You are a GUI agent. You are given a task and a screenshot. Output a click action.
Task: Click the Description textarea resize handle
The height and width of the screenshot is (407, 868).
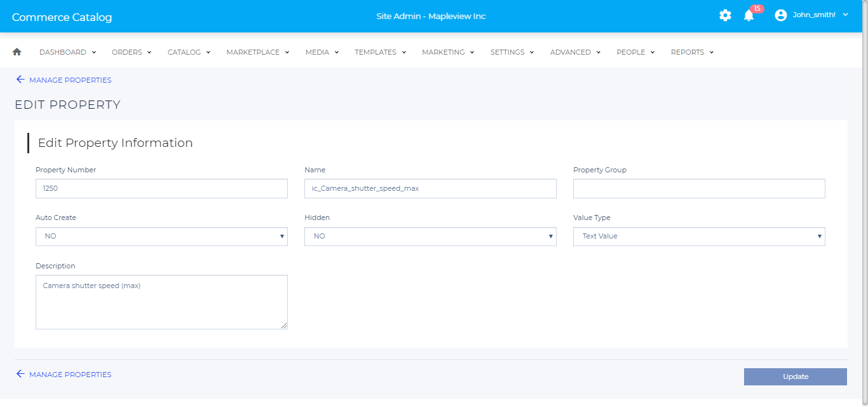pos(284,326)
